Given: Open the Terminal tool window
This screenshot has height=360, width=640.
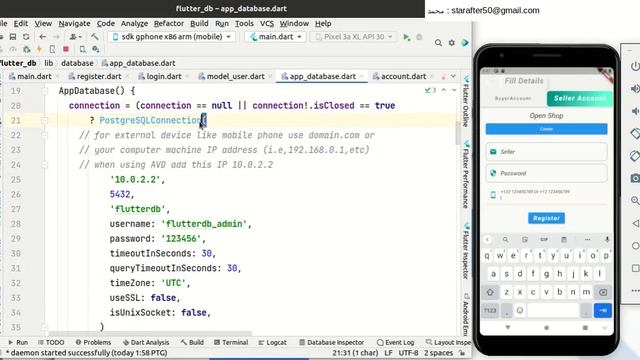Looking at the screenshot, I should click(x=231, y=342).
